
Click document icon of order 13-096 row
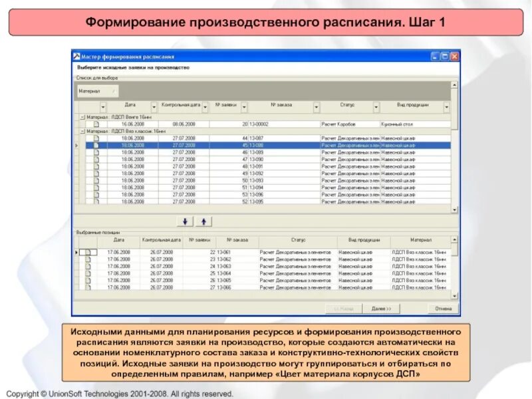click(x=96, y=195)
